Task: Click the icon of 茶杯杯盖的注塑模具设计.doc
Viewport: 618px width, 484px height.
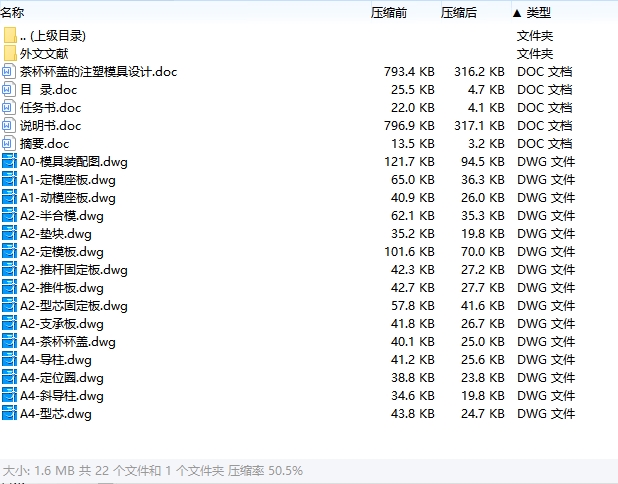Action: pyautogui.click(x=9, y=72)
